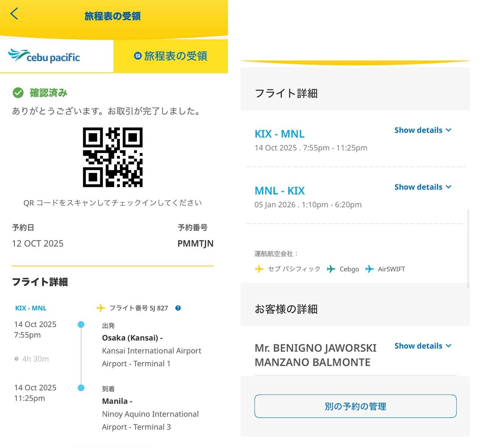
Task: Open the KIX - MNL route heading link
Action: [279, 134]
